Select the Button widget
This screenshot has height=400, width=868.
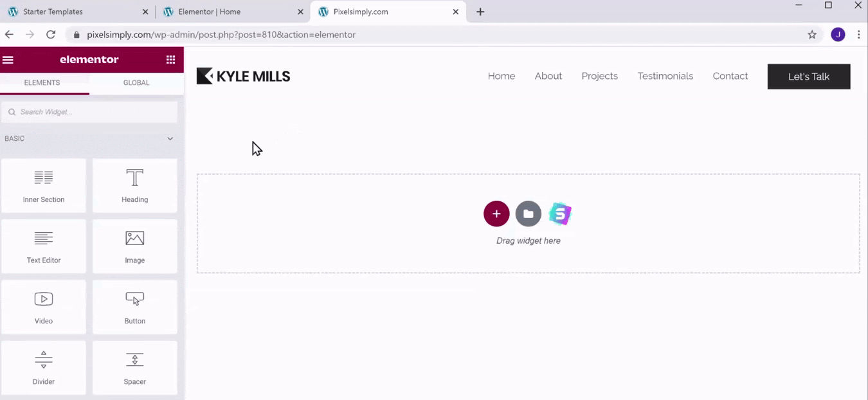pyautogui.click(x=134, y=307)
